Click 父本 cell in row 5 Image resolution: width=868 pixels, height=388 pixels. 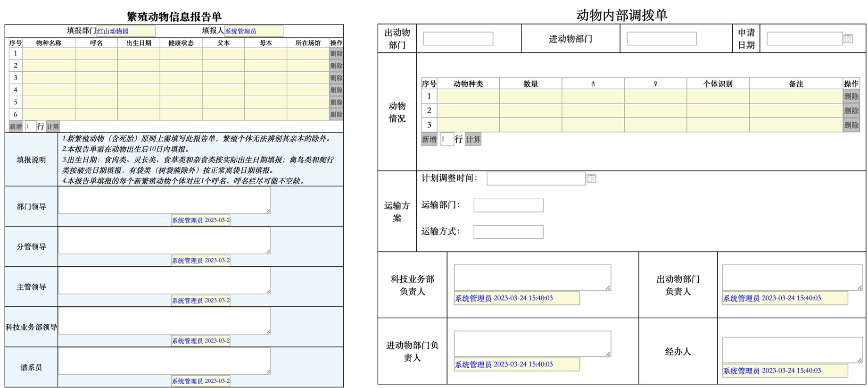pyautogui.click(x=223, y=102)
